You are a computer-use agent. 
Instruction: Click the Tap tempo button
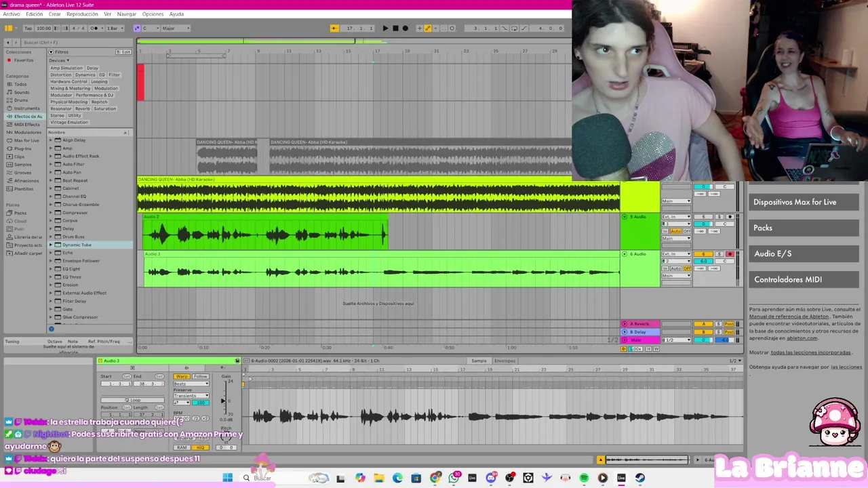[x=28, y=28]
